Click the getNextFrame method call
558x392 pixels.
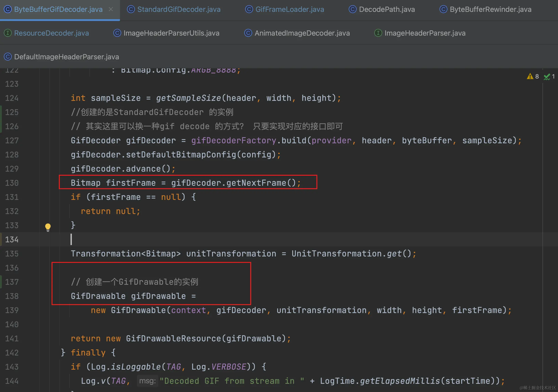coord(256,183)
